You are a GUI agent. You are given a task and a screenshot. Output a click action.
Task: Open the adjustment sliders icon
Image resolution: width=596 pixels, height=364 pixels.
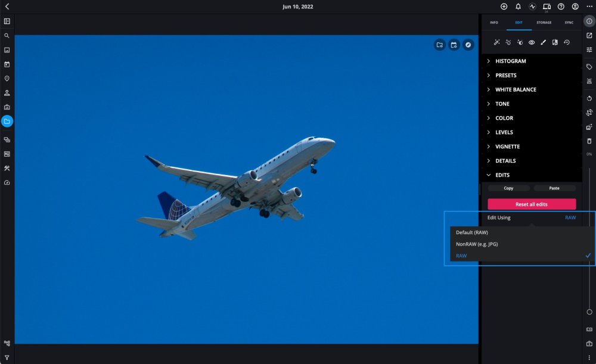[x=589, y=50]
